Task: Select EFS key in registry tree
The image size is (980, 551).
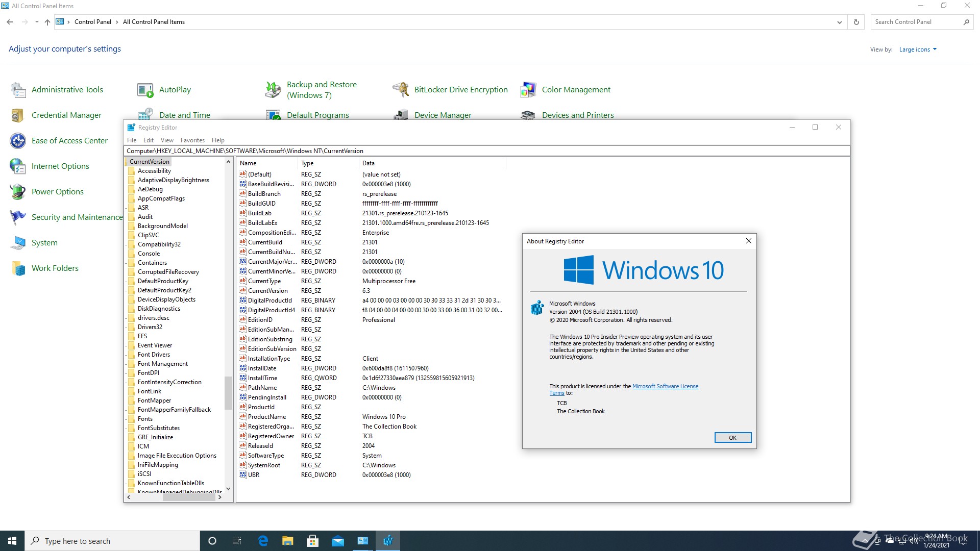Action: 142,336
